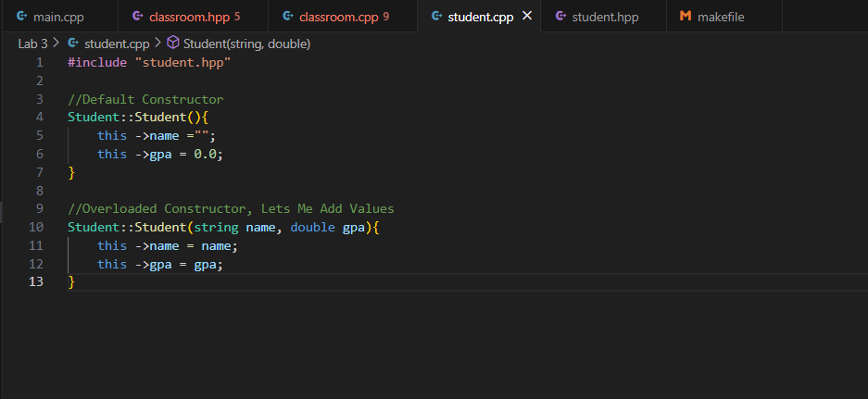Click 'double gpa' parameter on line 10
Image resolution: width=868 pixels, height=399 pixels.
pyautogui.click(x=327, y=227)
